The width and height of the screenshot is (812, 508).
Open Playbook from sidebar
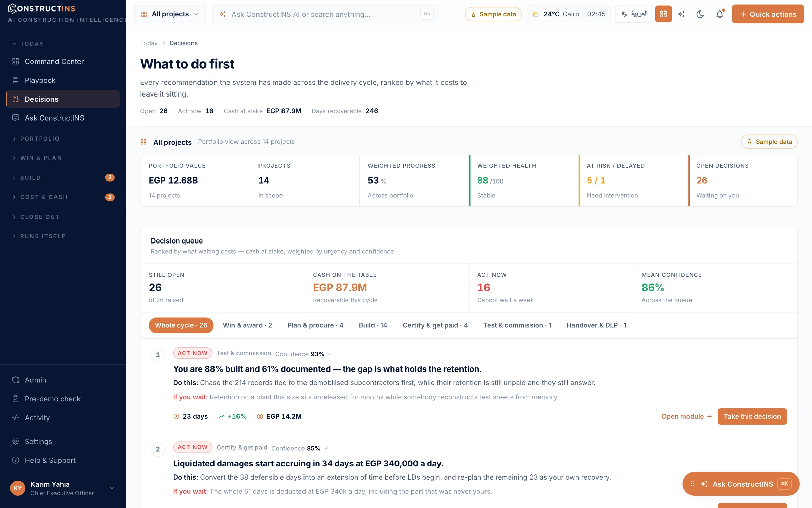pos(63,80)
